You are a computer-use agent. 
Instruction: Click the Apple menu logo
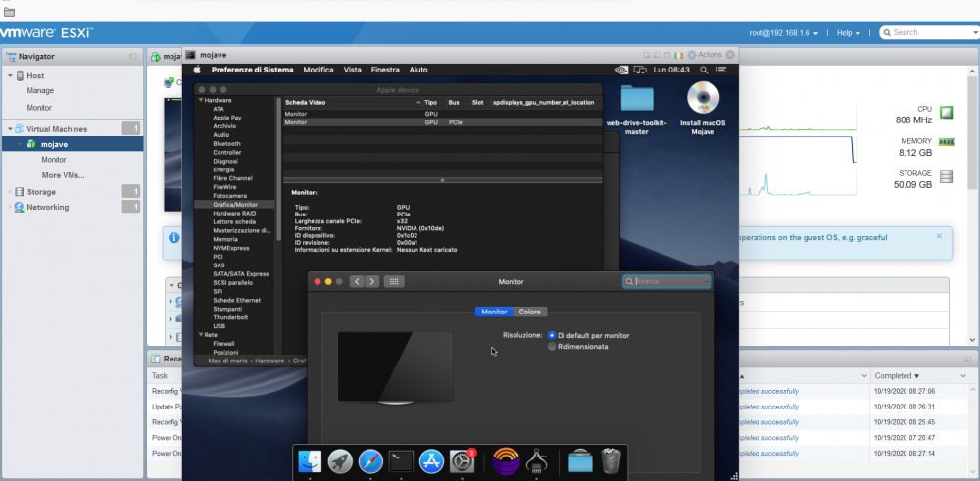click(197, 70)
